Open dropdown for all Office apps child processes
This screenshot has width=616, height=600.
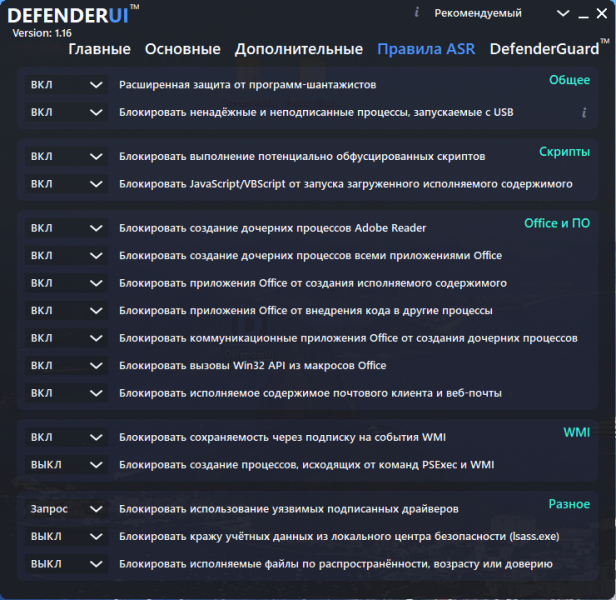tap(66, 256)
